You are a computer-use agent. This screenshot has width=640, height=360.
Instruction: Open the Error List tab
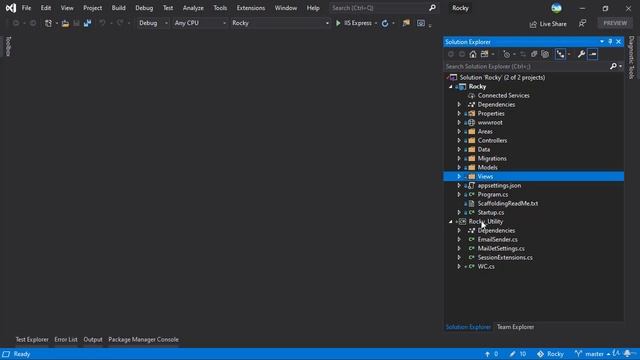[66, 340]
